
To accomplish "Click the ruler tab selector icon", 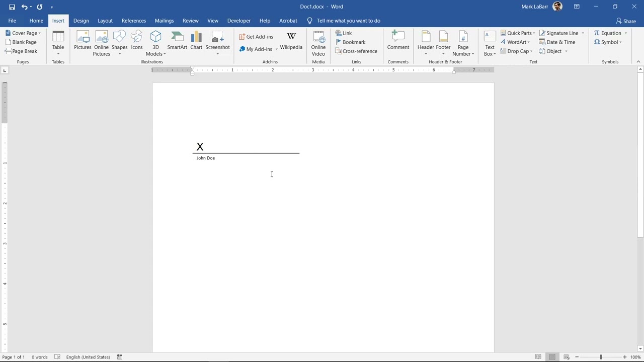I will (5, 70).
